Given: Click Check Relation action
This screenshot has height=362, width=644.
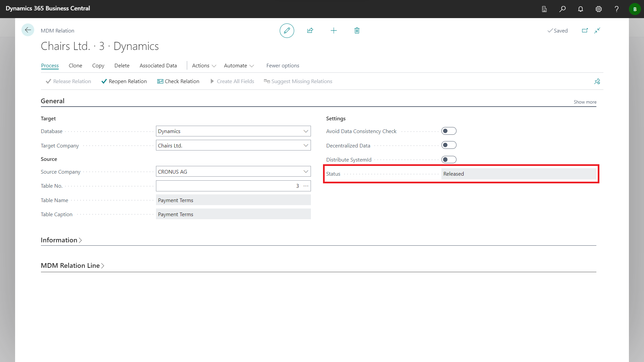Looking at the screenshot, I should tap(178, 81).
